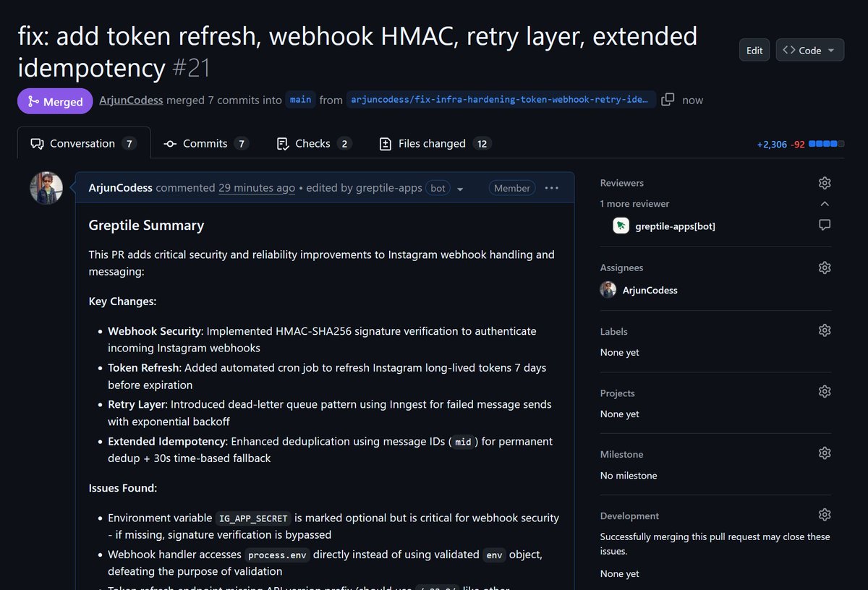Open Reviewers settings gear
The width and height of the screenshot is (868, 590).
[x=825, y=183]
